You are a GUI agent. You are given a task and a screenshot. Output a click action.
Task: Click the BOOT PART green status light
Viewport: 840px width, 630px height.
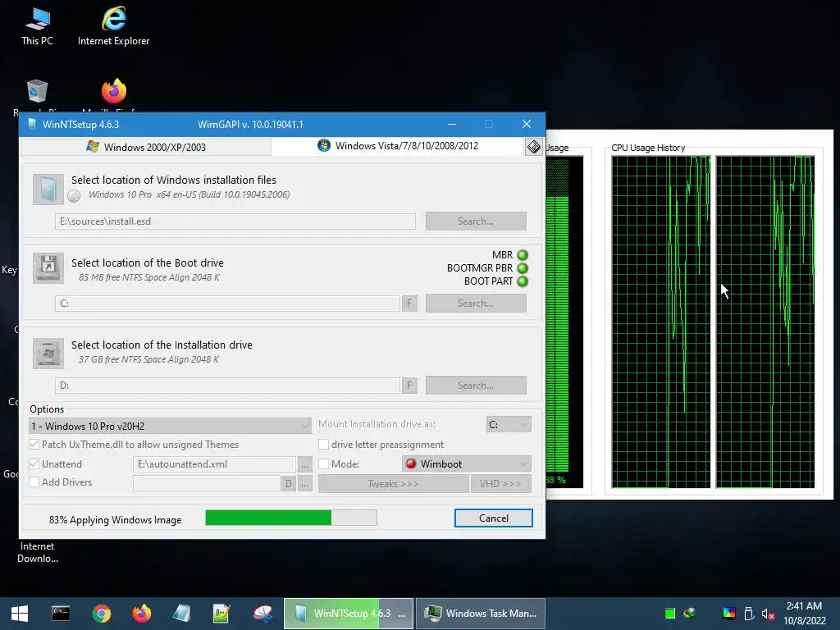click(x=523, y=281)
